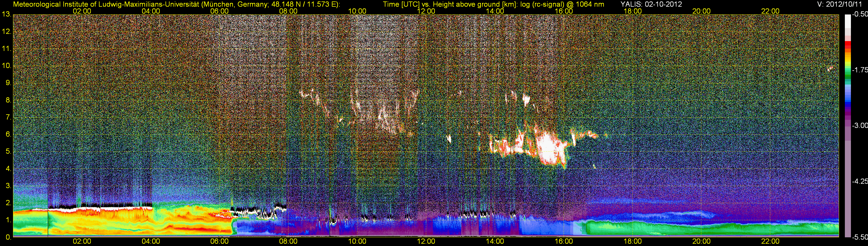Click '10:00' on the upper time axis
Viewport: 868px width, 246px height.
[357, 11]
